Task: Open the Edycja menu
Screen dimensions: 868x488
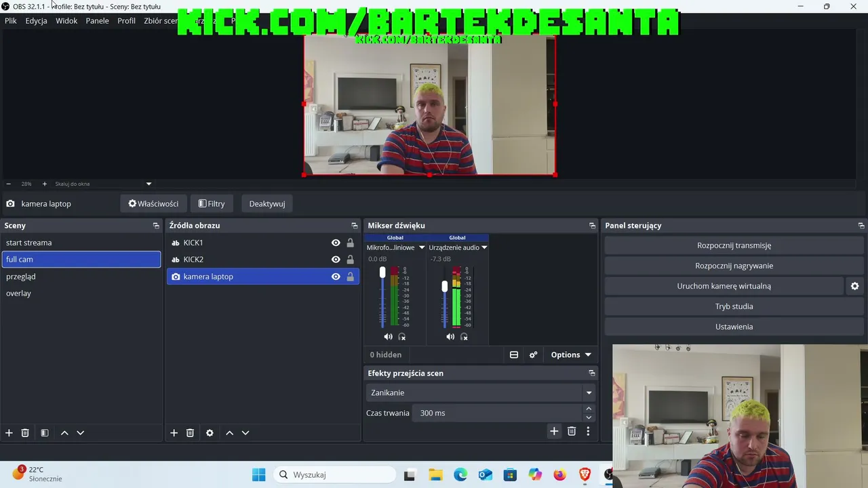Action: pyautogui.click(x=37, y=21)
